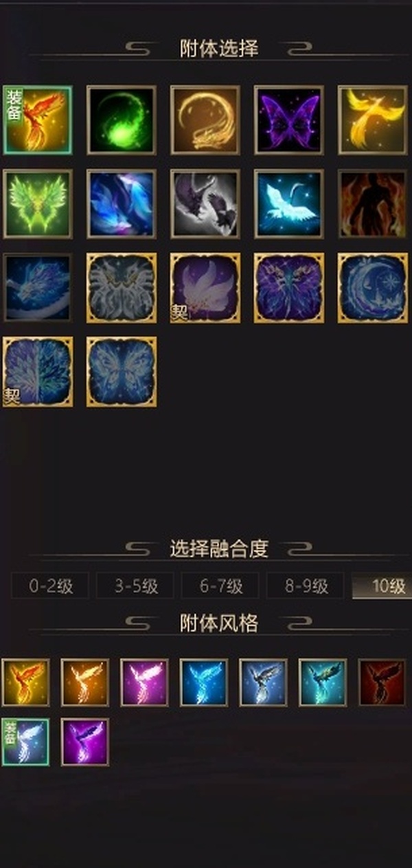412x868 pixels.
Task: Select the golden dragon ring attachment
Action: (205, 120)
